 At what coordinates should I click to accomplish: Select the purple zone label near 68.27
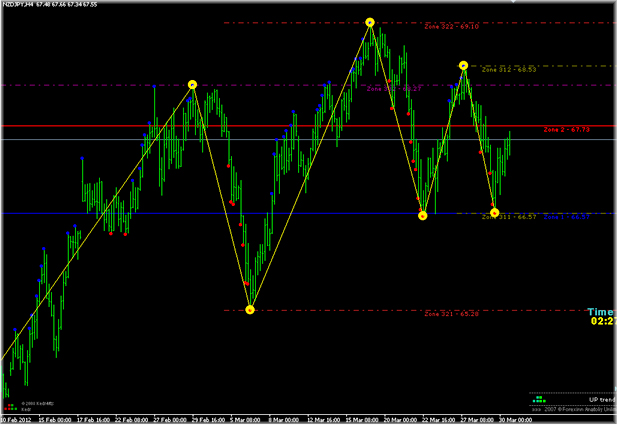tap(390, 89)
